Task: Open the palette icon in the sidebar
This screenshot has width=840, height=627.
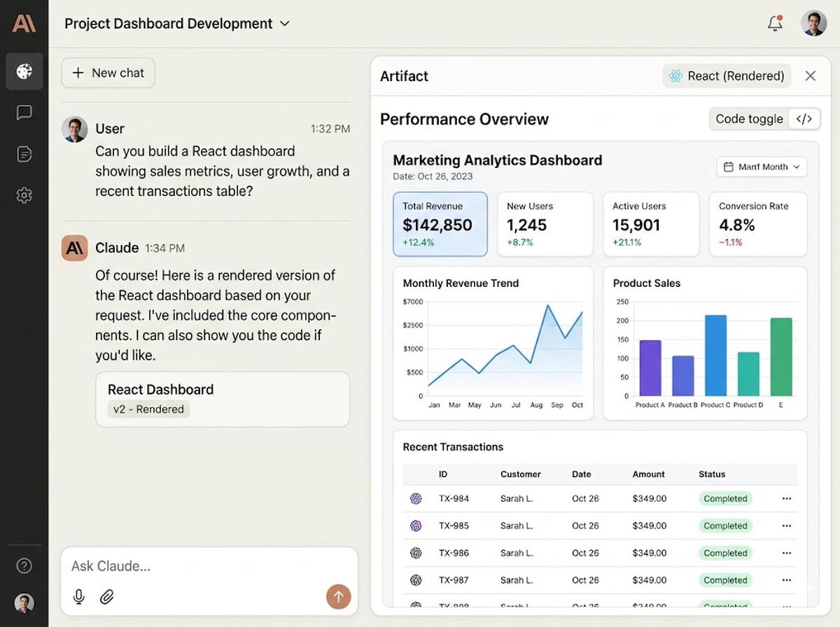Action: (x=24, y=71)
